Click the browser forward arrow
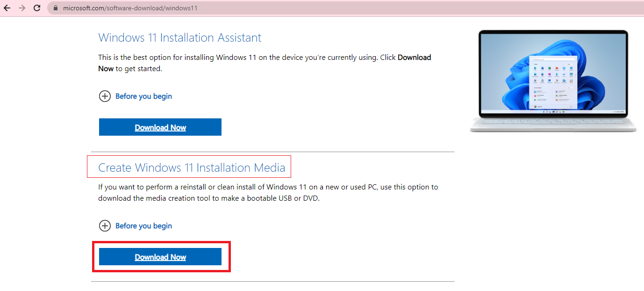 click(21, 8)
